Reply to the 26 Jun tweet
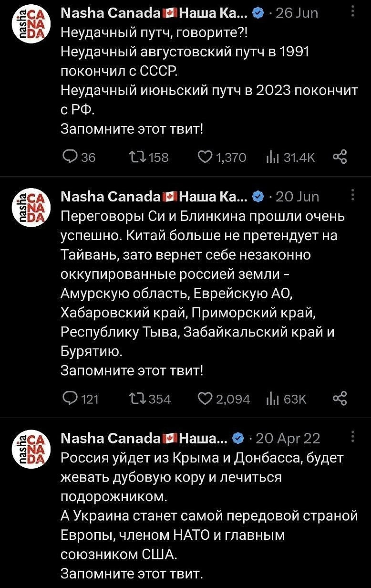The width and height of the screenshot is (371, 588). tap(71, 157)
